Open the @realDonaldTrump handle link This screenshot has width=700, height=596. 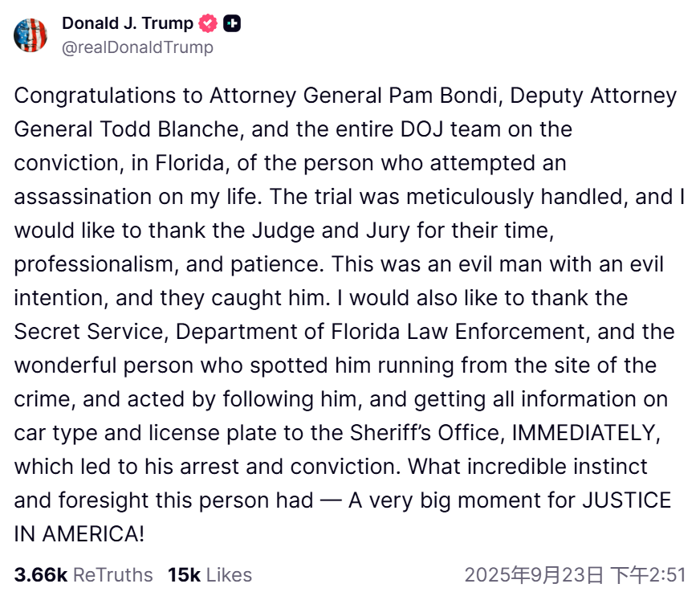click(137, 47)
